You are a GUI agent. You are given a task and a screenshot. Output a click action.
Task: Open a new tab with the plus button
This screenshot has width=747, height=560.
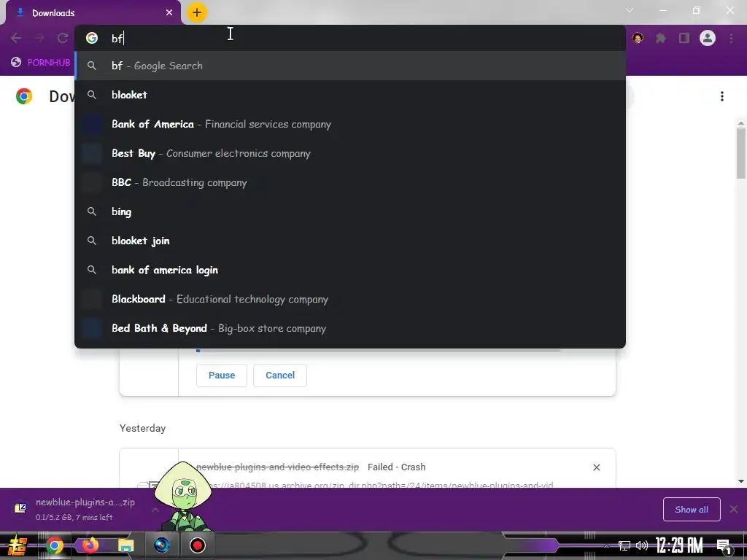coord(197,13)
